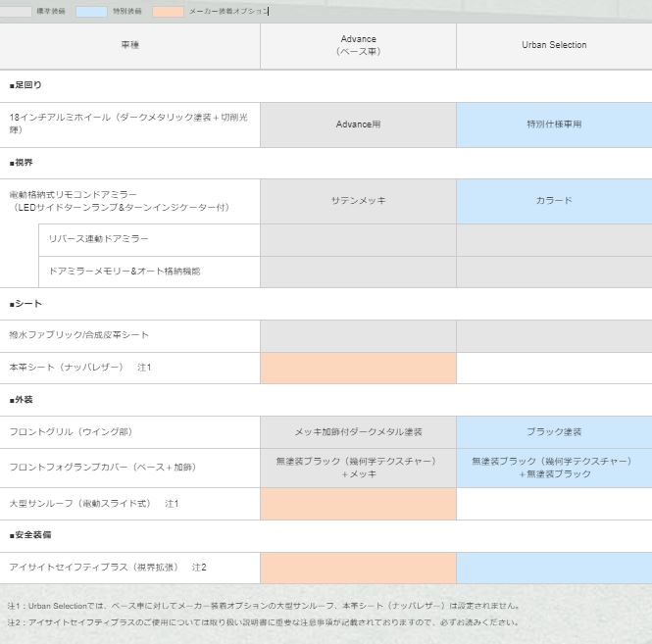Click the ■外装 section heading
The height and width of the screenshot is (644, 652).
(x=22, y=400)
